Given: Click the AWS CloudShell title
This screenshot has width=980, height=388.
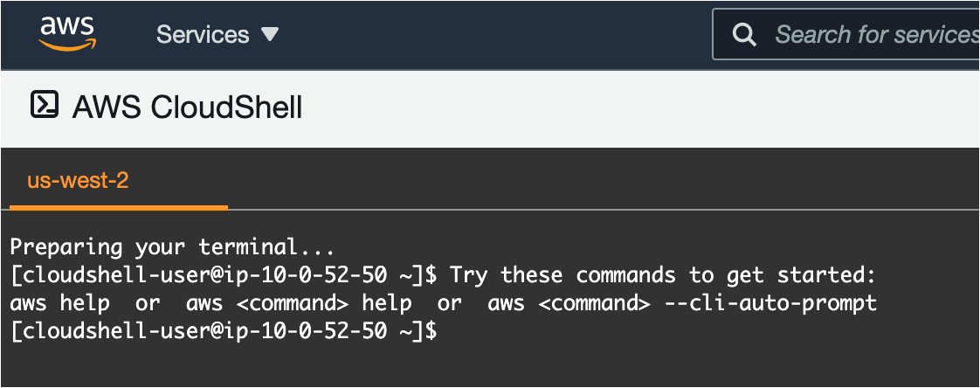Looking at the screenshot, I should click(187, 107).
